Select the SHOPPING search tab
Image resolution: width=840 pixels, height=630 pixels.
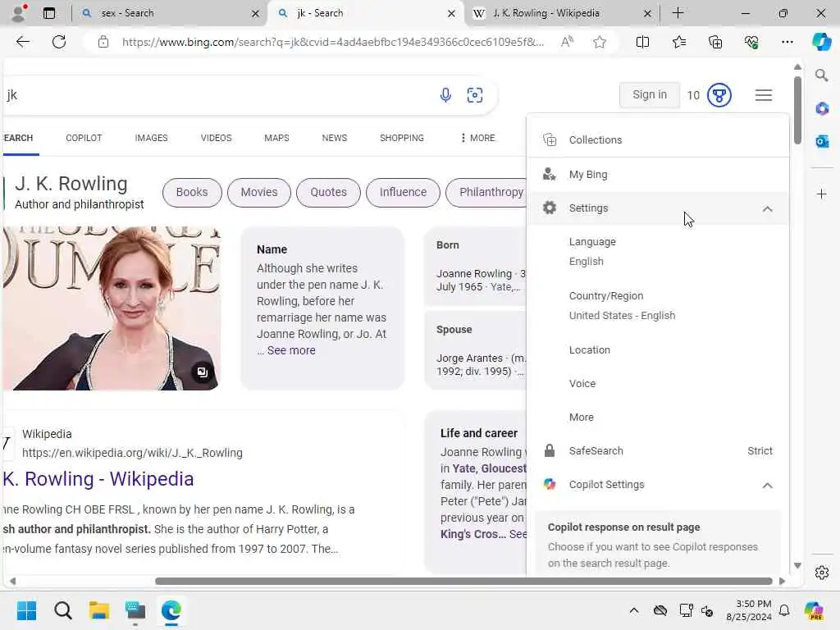point(402,138)
